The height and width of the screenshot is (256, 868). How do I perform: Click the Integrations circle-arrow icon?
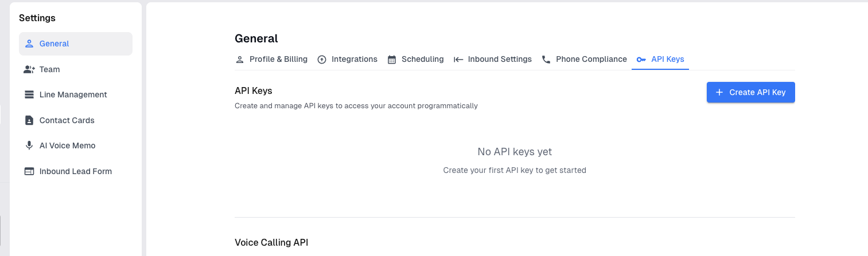point(322,60)
